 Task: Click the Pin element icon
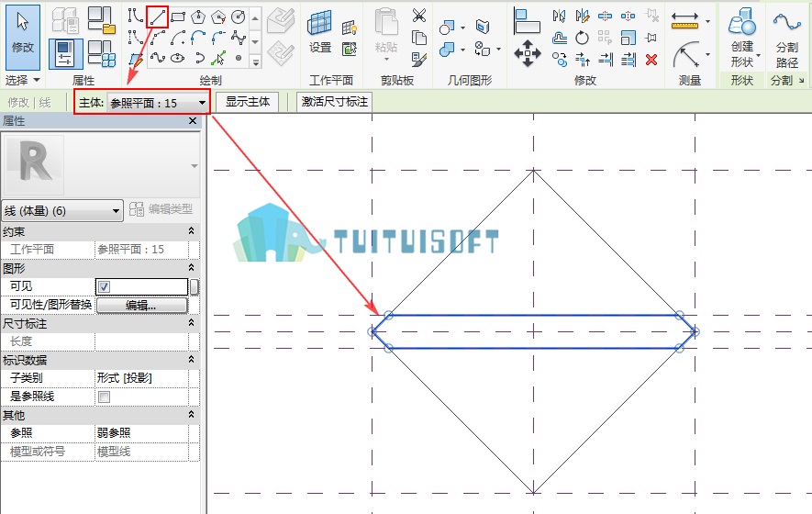[651, 38]
